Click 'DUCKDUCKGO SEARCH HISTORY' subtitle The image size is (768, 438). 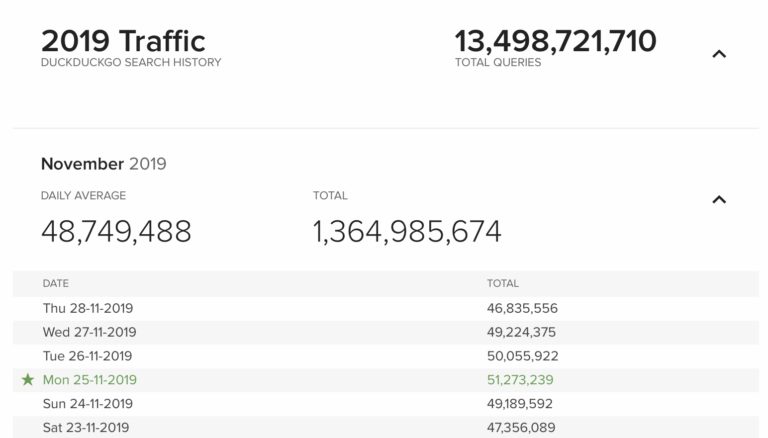131,62
